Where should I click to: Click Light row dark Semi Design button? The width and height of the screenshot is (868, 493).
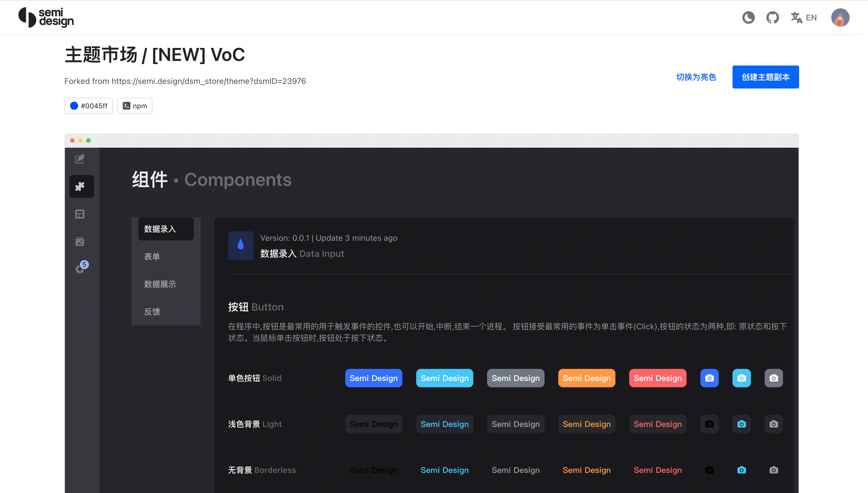[373, 424]
